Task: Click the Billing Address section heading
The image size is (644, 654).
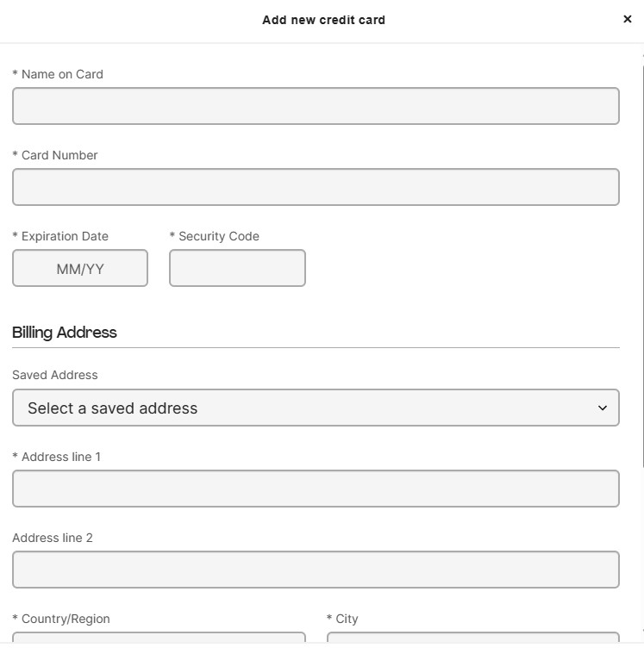Action: [x=65, y=333]
